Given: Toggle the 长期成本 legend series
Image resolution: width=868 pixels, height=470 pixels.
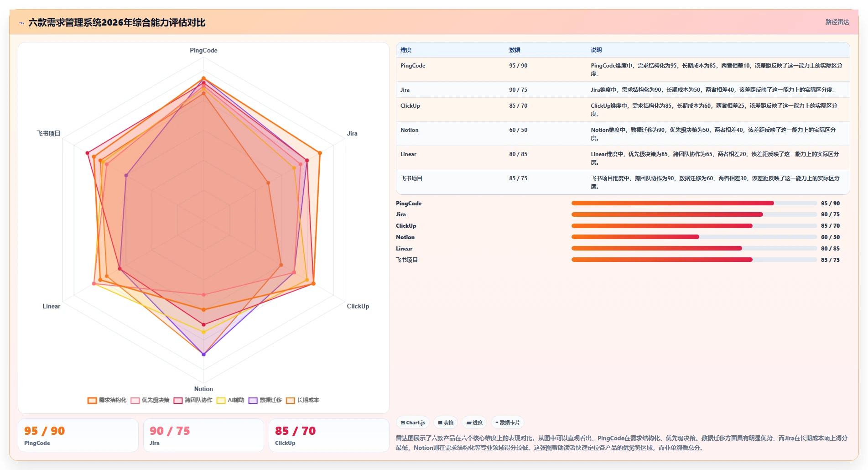Looking at the screenshot, I should tap(302, 400).
